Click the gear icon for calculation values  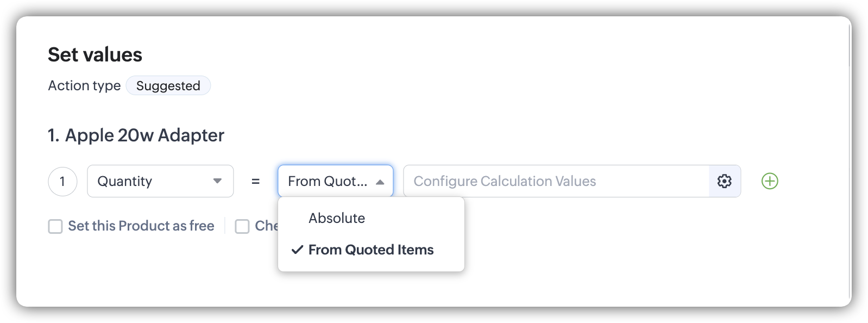[x=725, y=181]
